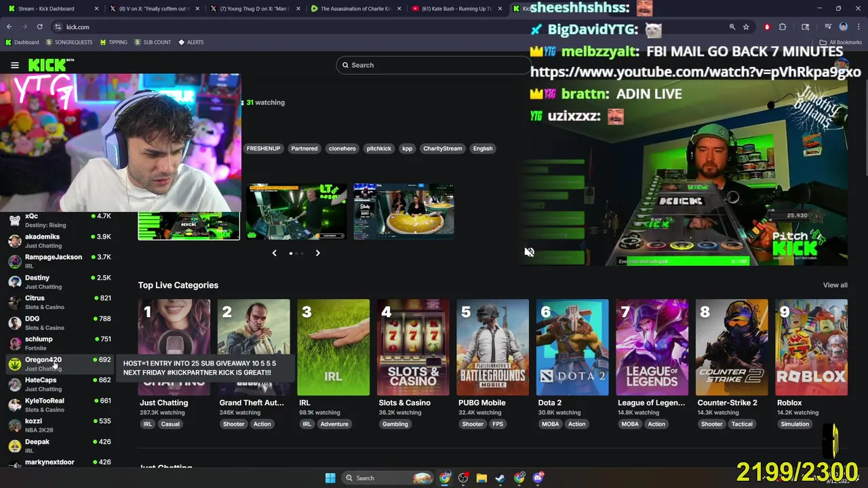Click Oregon420's avatar in sidebar
Image resolution: width=868 pixels, height=488 pixels.
15,364
